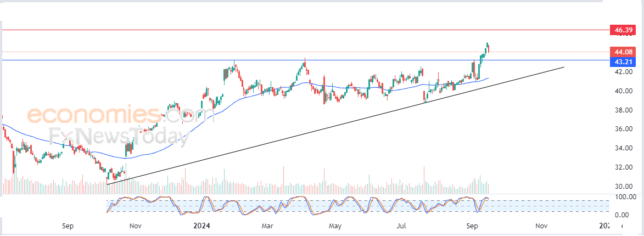Image resolution: width=644 pixels, height=236 pixels.
Task: Click the Jul label on time axis
Action: [x=403, y=226]
